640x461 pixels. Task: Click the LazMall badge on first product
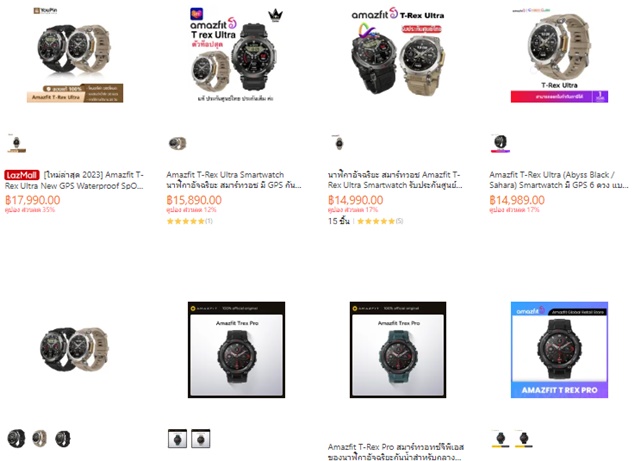pos(22,175)
